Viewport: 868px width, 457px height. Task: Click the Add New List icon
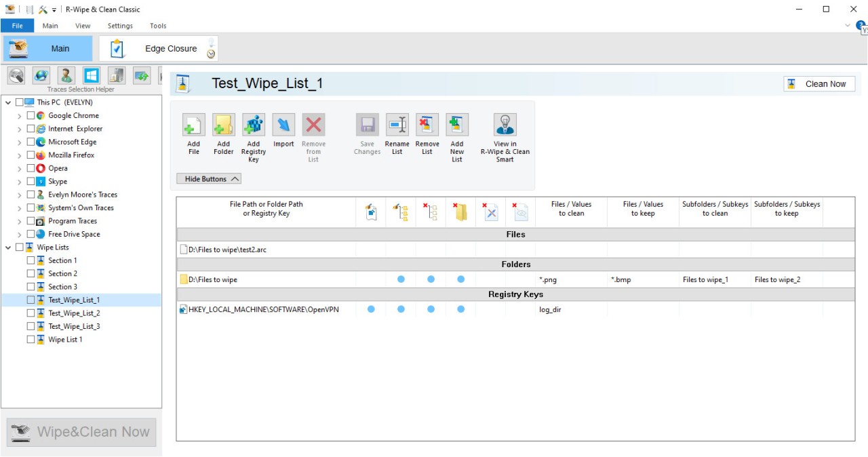457,126
